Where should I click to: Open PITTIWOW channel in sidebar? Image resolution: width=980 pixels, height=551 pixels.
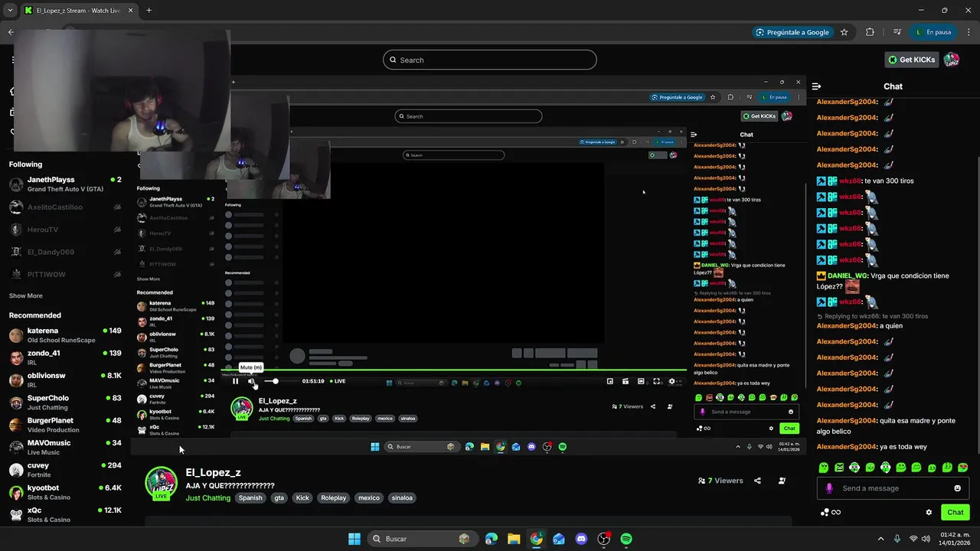coord(65,274)
